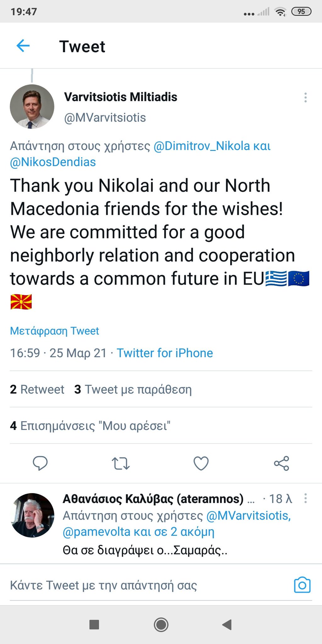Open camera icon in reply bar
The width and height of the screenshot is (322, 644).
click(x=302, y=585)
